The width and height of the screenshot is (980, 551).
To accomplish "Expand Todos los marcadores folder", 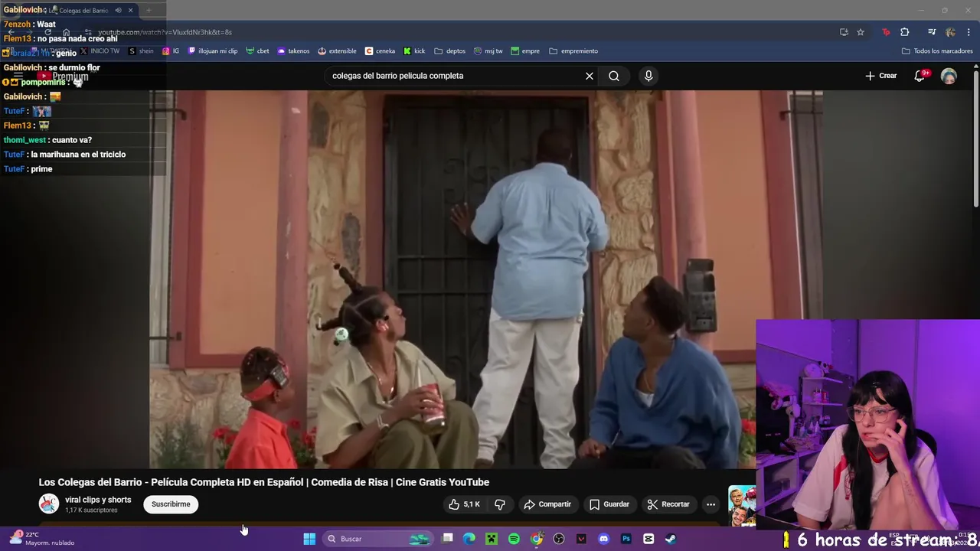I will (937, 51).
